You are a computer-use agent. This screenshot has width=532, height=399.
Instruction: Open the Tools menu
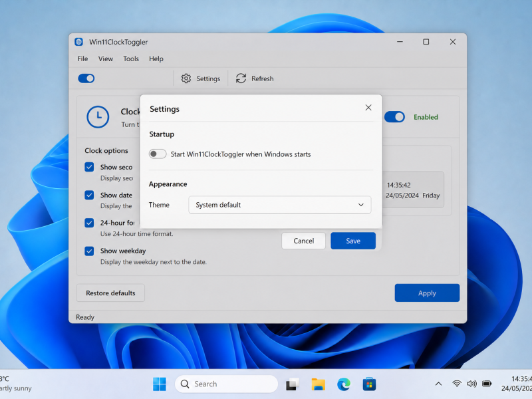131,59
